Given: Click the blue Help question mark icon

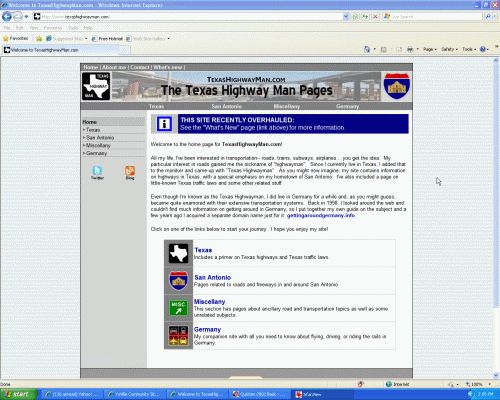Looking at the screenshot, I should 483,49.
